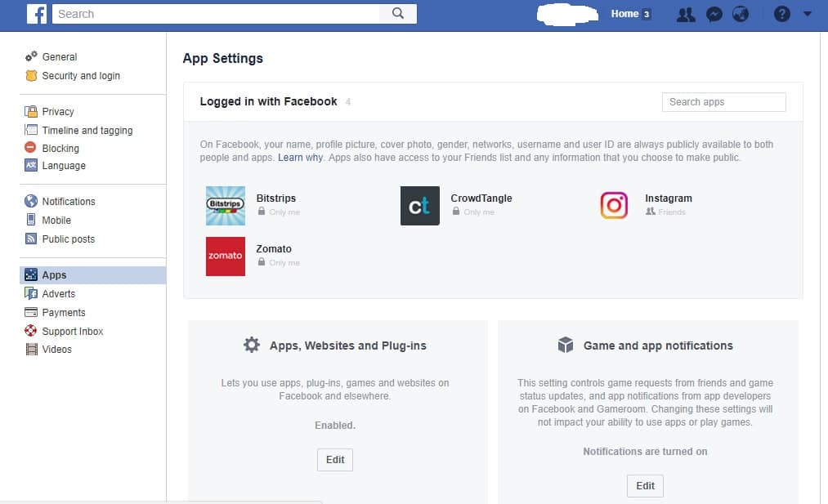This screenshot has height=504, width=828.
Task: Click the Search apps field
Action: tap(723, 101)
